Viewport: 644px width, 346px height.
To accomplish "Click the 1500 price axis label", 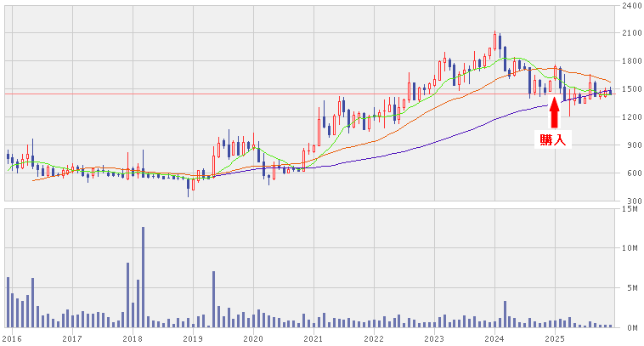I will tap(631, 89).
